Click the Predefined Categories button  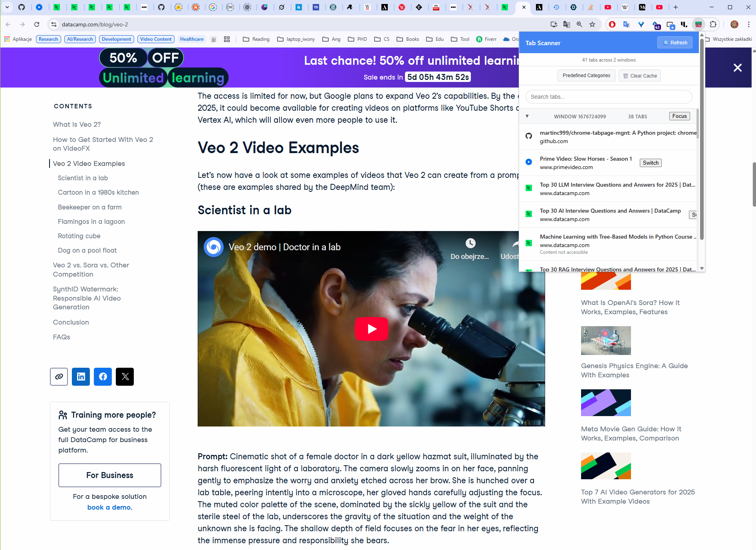tap(586, 76)
